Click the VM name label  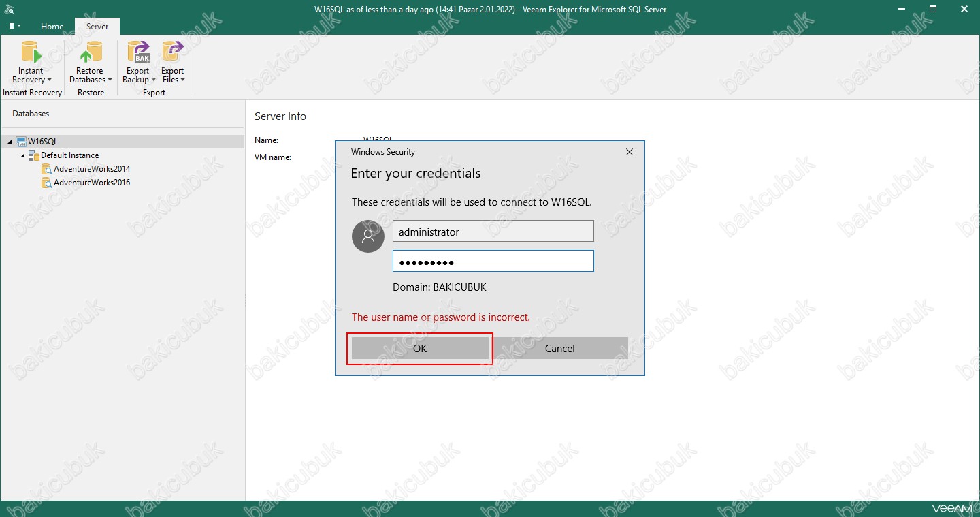273,157
